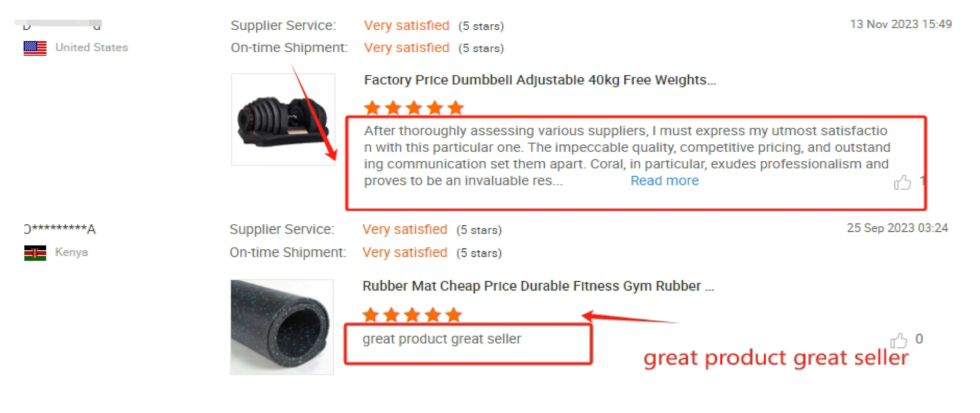This screenshot has width=980, height=413.
Task: Open the rubber mat roll product thumbnail
Action: 282,327
